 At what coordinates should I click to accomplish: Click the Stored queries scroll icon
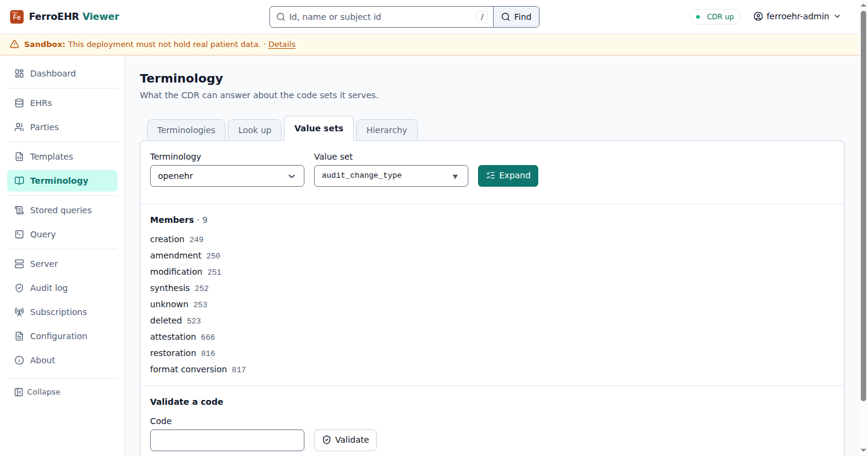click(19, 210)
